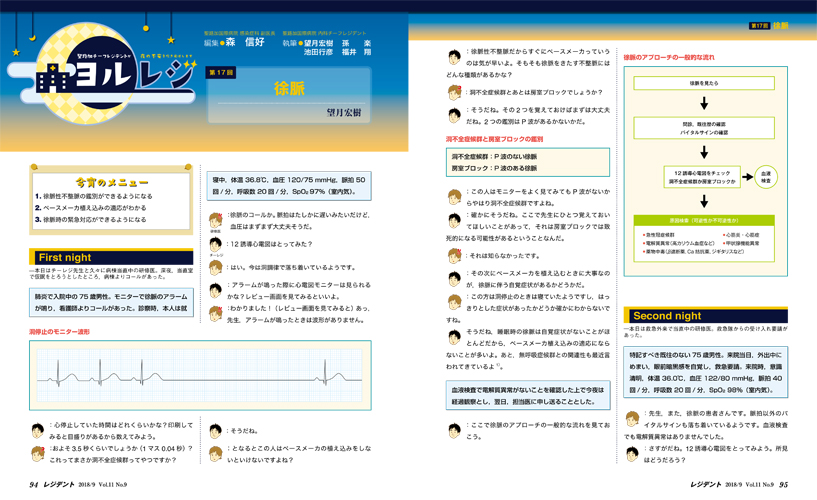Click the resident icon beside となるとこの人はペースメーカ
Screen dimensions: 817x500
(216, 454)
